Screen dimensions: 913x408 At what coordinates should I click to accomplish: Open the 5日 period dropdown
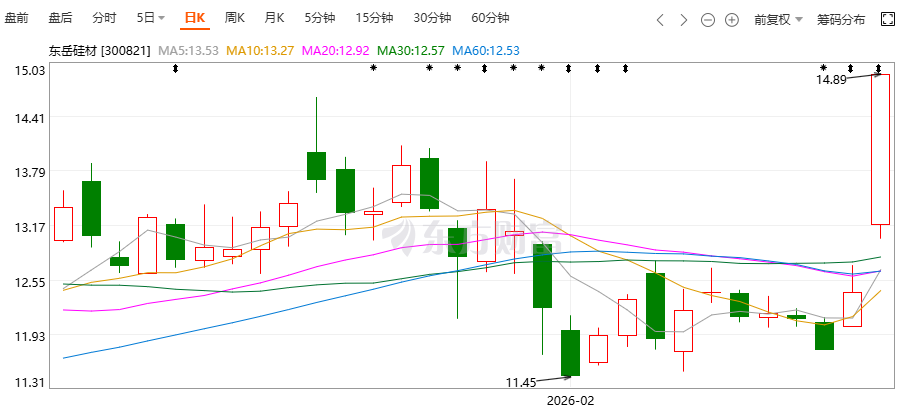click(151, 18)
